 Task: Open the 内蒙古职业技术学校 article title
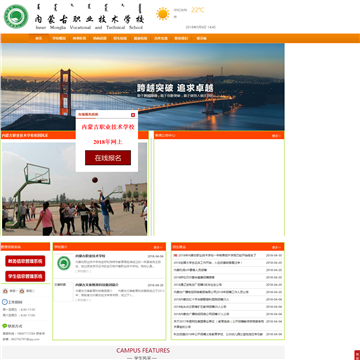pyautogui.click(x=90, y=256)
